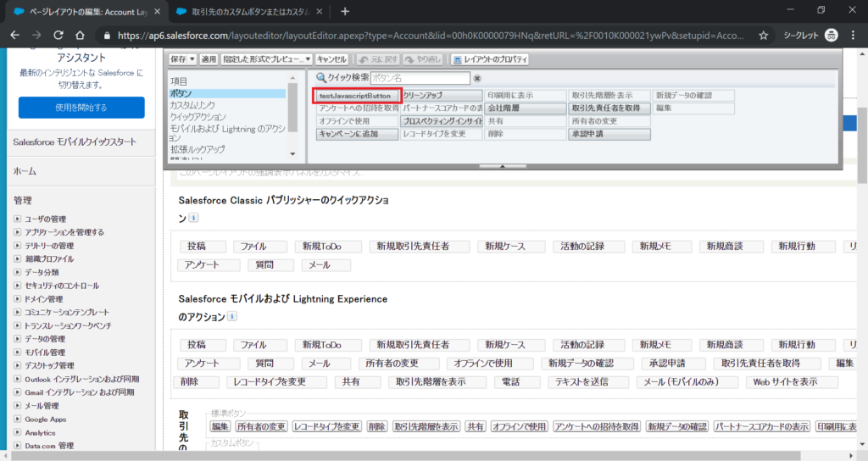Click the info icon beside Classic publisher quick actions
Viewport: 868px width, 461px height.
click(x=193, y=218)
